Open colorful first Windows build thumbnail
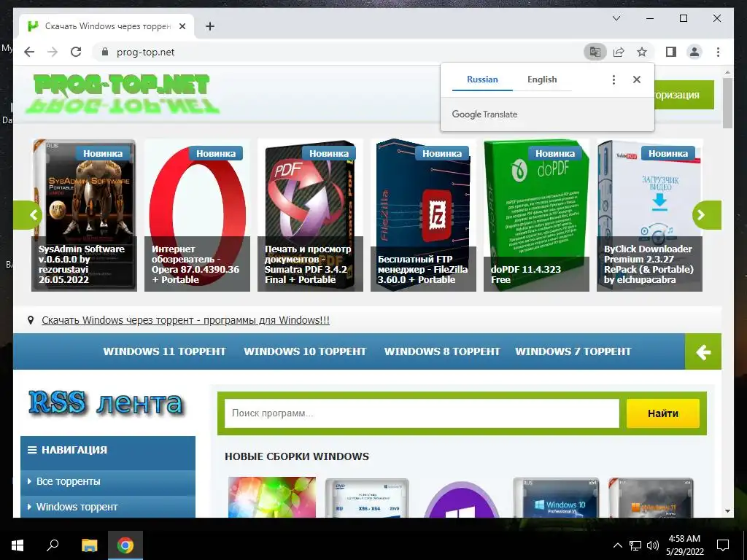The height and width of the screenshot is (560, 747). click(x=272, y=497)
